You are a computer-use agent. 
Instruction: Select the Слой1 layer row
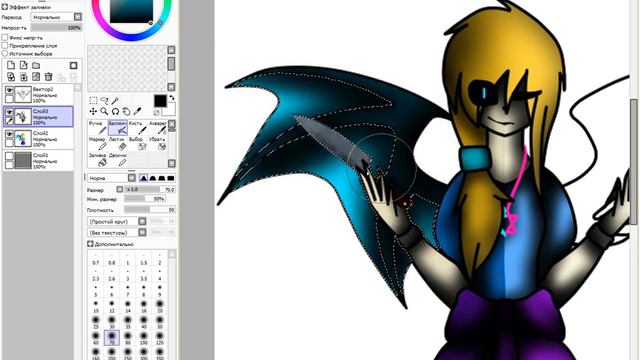coord(38,160)
